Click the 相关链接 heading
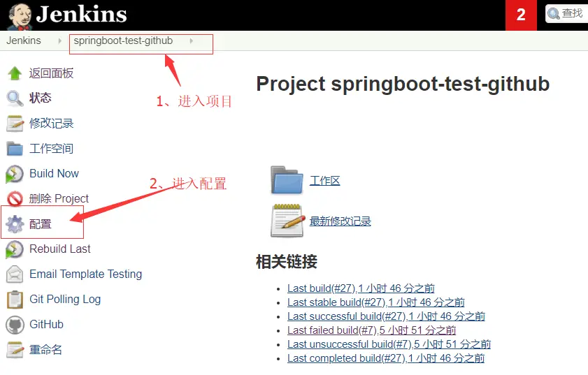The height and width of the screenshot is (375, 588). click(287, 261)
